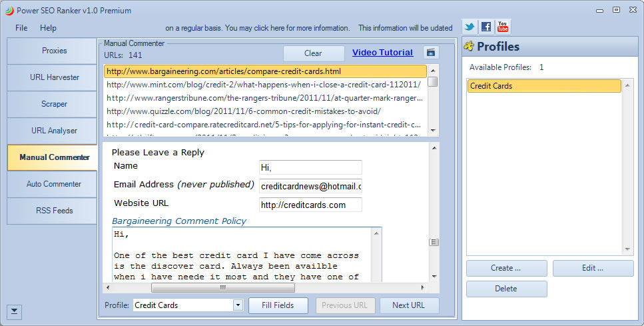Open the File menu
644x326 pixels.
tap(21, 28)
